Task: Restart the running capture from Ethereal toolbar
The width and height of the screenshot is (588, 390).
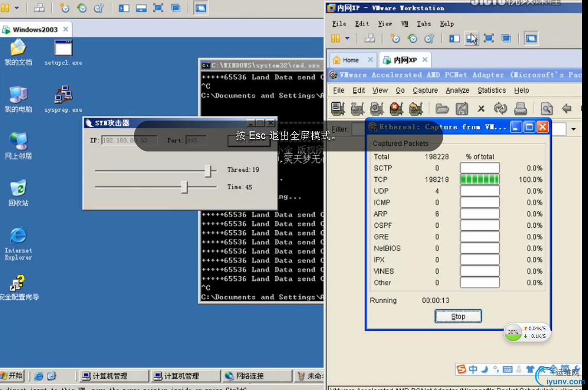Action: [x=416, y=109]
